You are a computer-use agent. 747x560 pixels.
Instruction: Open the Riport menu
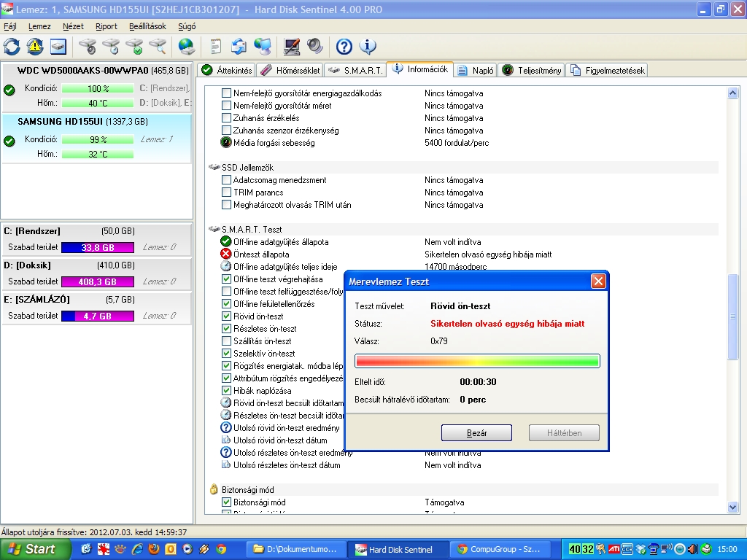(x=107, y=26)
